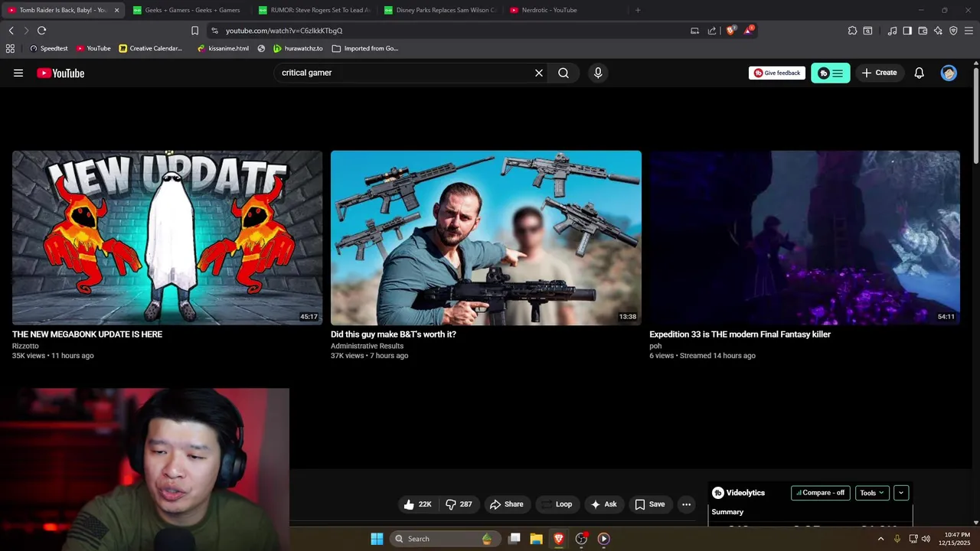Switch to the Disney Parks Replaces Sam Wilson tab
980x551 pixels.
439,10
